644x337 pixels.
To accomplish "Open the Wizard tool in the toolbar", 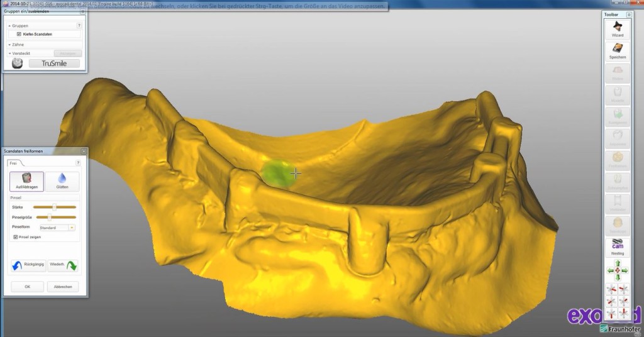I will (x=617, y=28).
